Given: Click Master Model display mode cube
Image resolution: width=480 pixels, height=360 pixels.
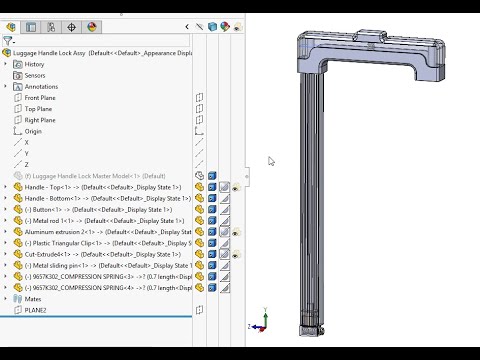Looking at the screenshot, I should [212, 176].
